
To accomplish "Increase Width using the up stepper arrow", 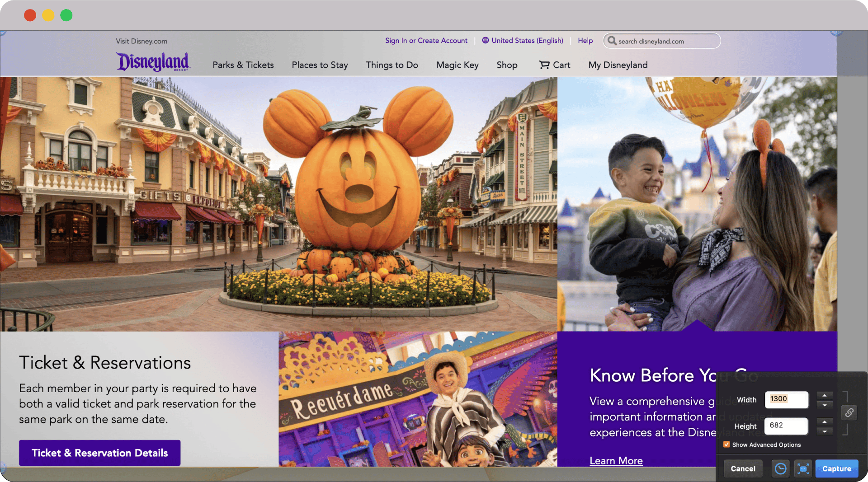I will click(x=825, y=395).
